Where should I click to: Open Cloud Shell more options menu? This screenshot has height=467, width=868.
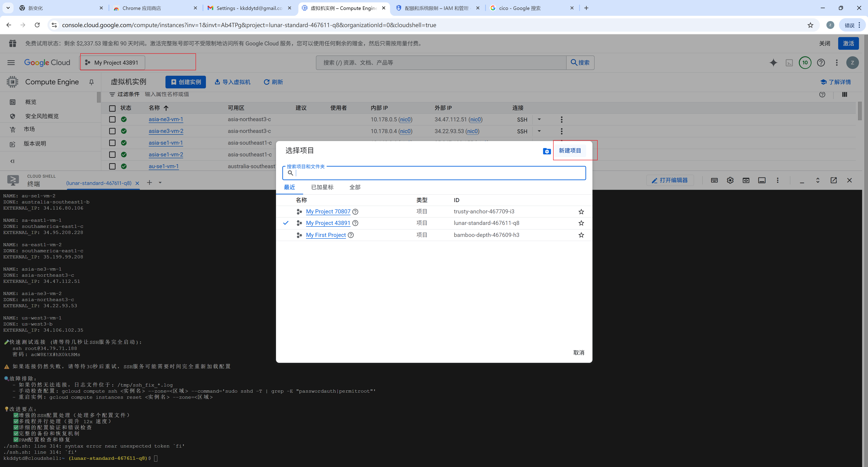(x=778, y=181)
